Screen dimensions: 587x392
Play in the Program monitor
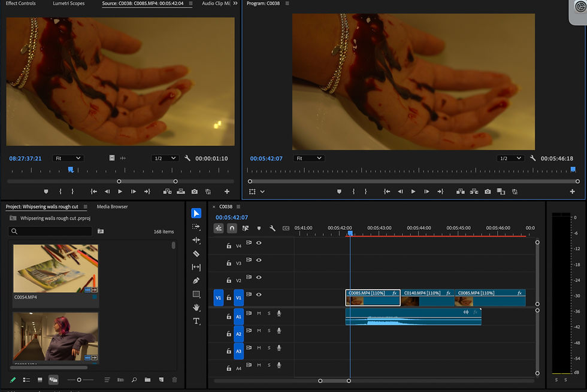point(413,192)
